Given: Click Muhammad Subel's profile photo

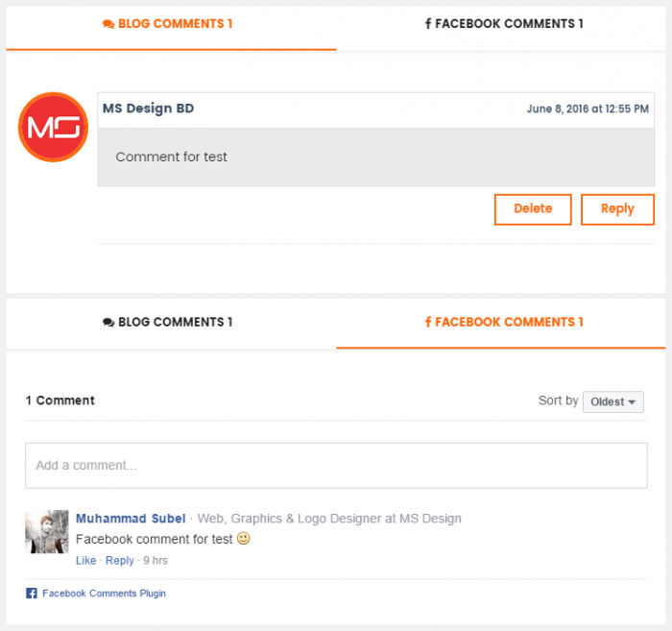Looking at the screenshot, I should 47,531.
